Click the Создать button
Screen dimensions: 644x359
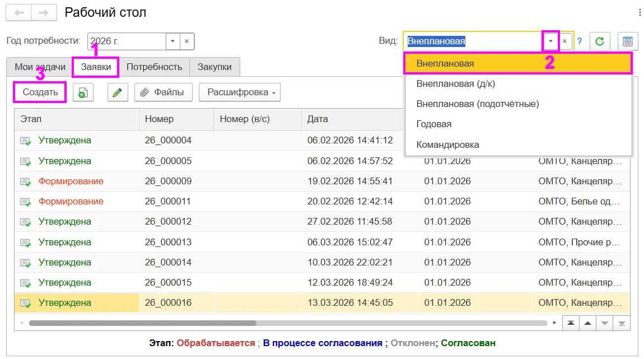(40, 92)
